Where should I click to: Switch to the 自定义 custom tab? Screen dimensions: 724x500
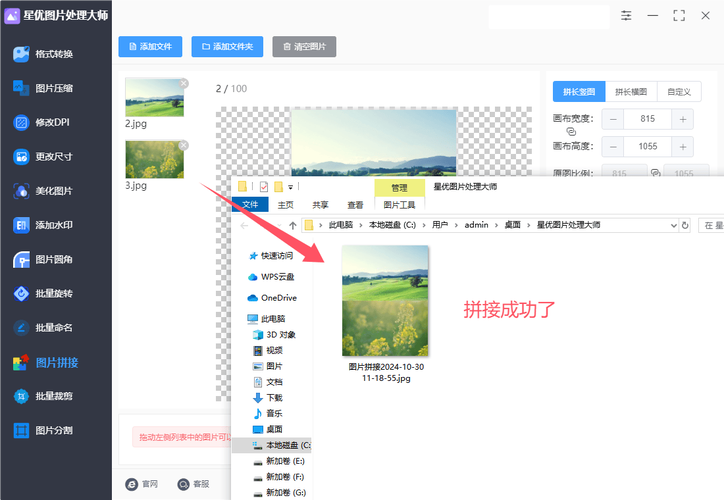click(x=679, y=92)
